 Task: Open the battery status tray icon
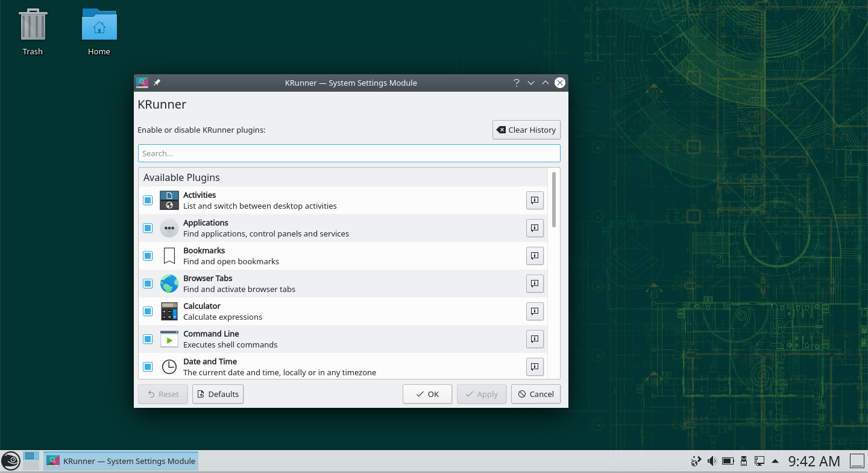point(728,462)
